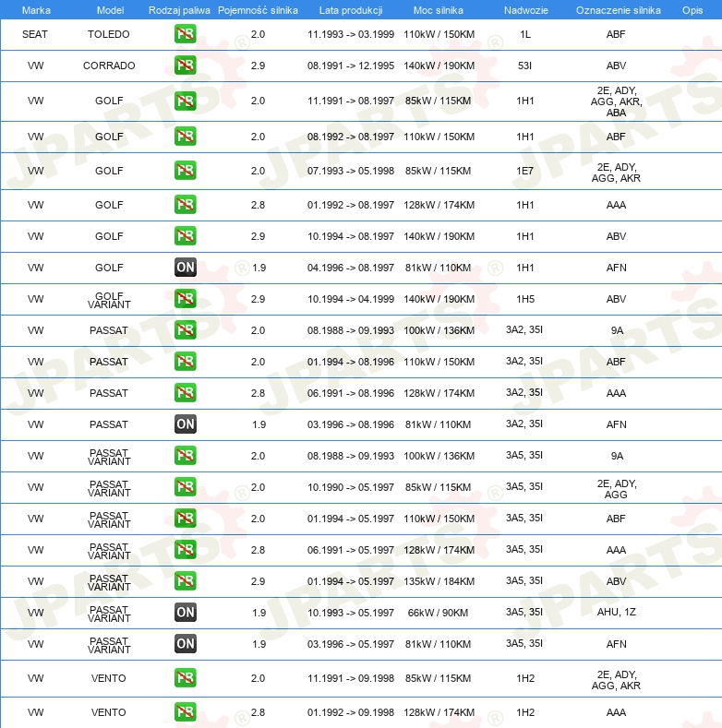Select production dates 04.1996 -> 08.1997

(x=351, y=268)
